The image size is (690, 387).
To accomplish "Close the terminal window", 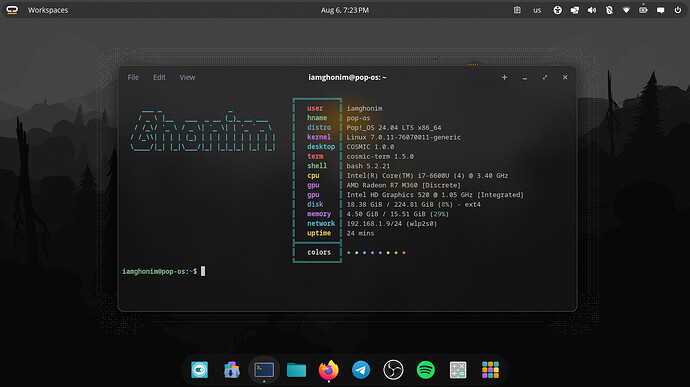I will pyautogui.click(x=565, y=77).
